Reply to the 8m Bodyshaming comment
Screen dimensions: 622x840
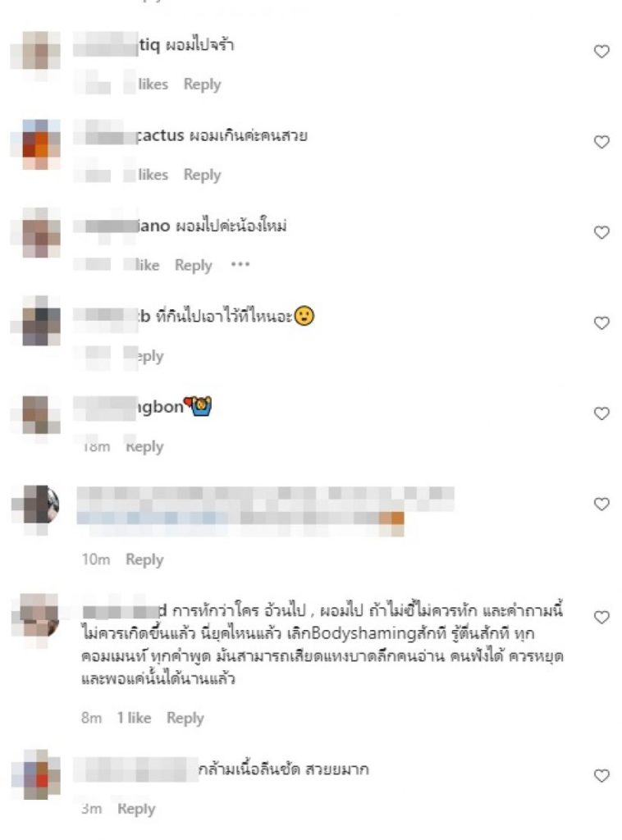click(185, 718)
